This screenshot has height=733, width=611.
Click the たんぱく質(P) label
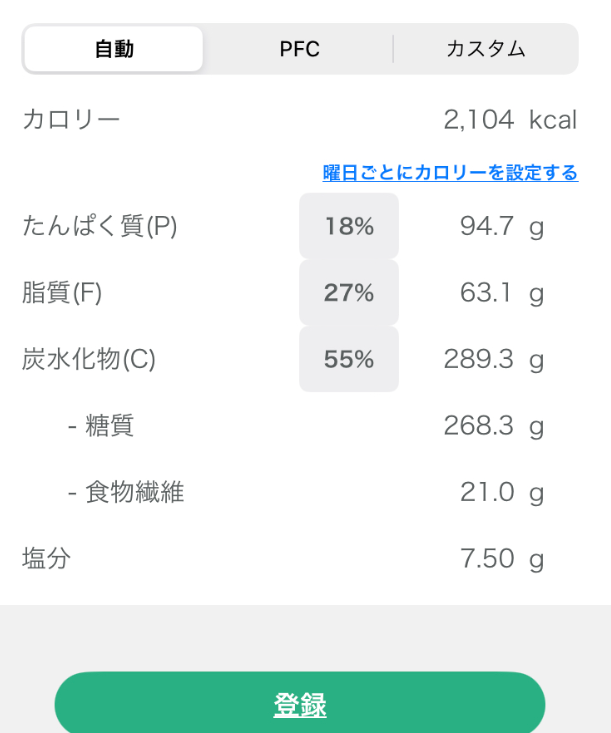click(x=99, y=227)
